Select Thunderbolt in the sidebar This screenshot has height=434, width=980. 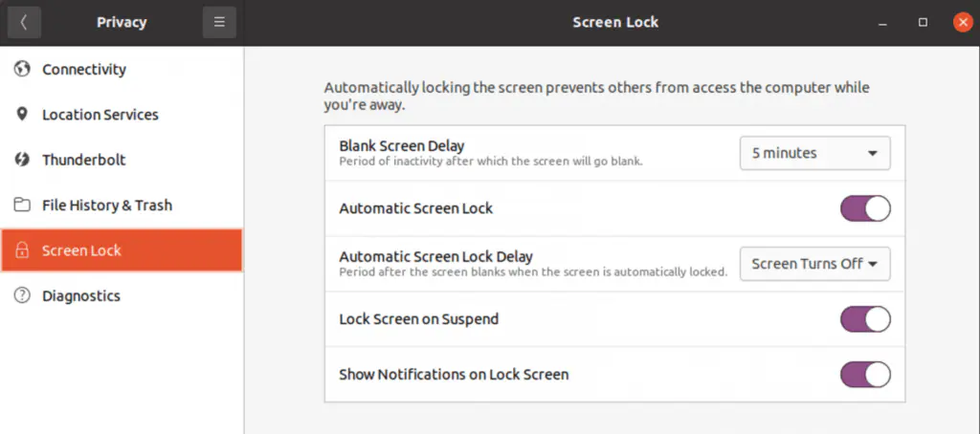pyautogui.click(x=84, y=160)
